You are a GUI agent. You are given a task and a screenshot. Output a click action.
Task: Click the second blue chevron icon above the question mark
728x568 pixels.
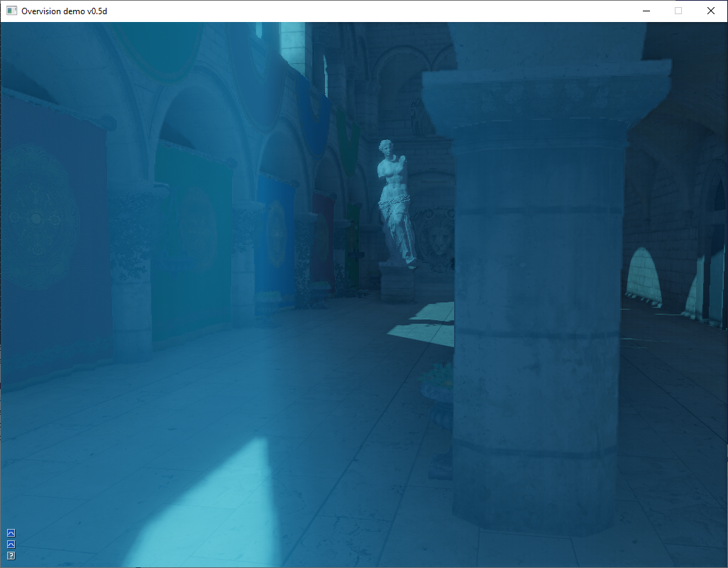(11, 545)
